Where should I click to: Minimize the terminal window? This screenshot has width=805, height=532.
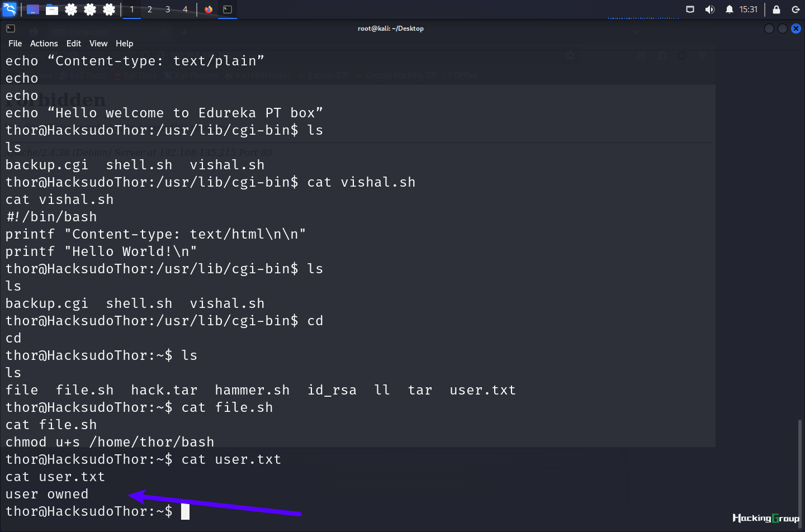(769, 28)
